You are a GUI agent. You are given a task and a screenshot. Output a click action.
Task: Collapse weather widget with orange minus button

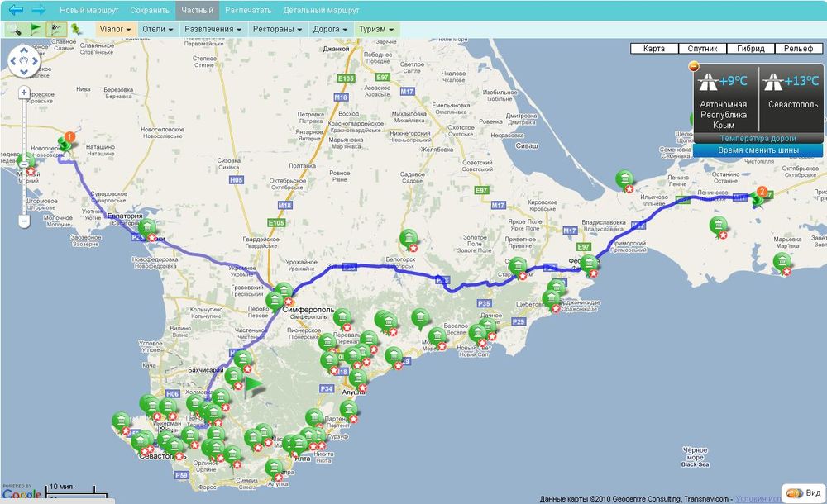pos(693,66)
